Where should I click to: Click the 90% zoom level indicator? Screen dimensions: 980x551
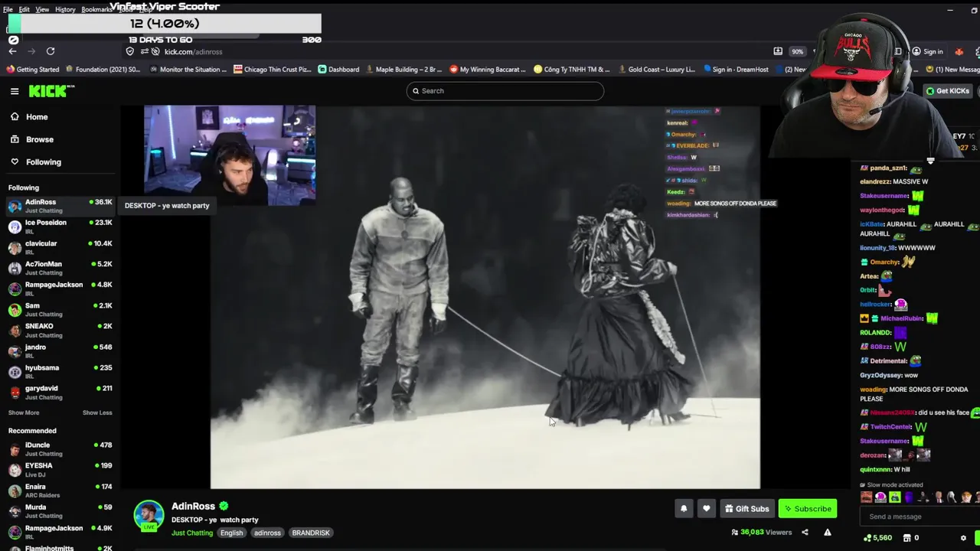point(798,51)
